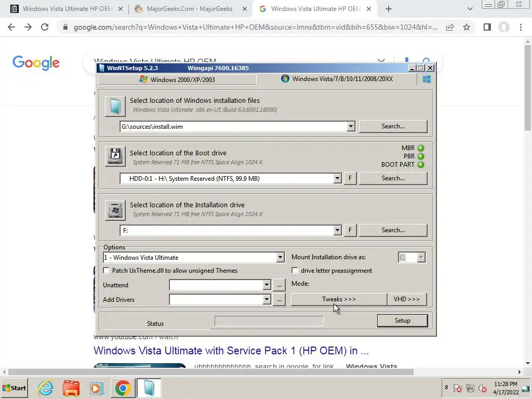Click the Boot drive floppy icon
532x399 pixels.
pos(115,156)
